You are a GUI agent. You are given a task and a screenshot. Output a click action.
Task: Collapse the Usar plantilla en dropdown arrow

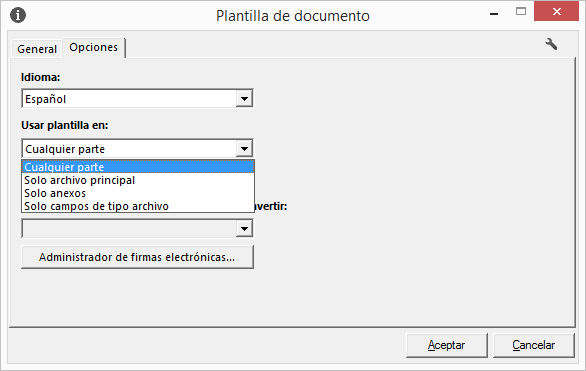[244, 149]
